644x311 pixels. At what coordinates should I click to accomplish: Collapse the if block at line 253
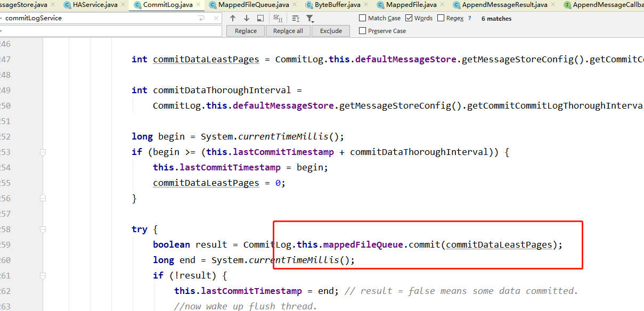click(43, 152)
